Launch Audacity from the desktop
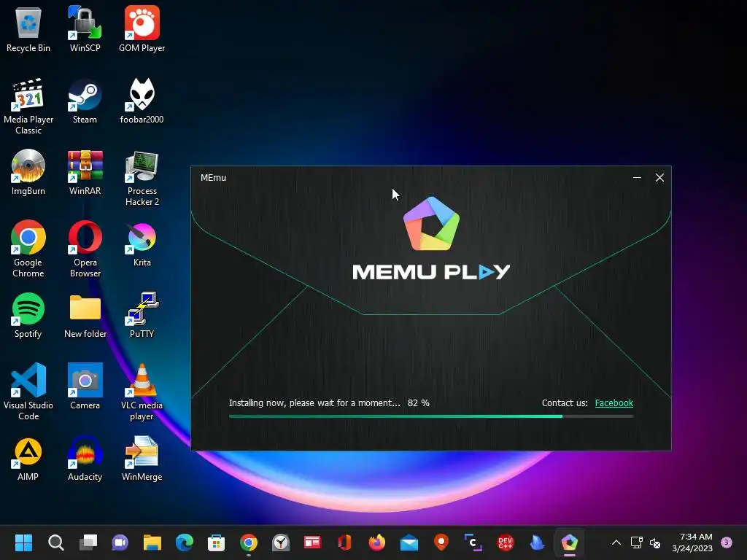 85,458
